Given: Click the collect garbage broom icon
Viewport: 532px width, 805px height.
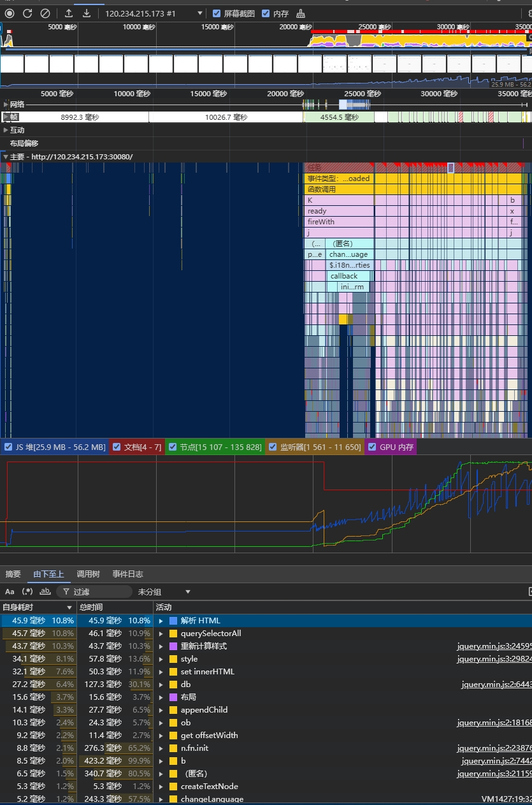Looking at the screenshot, I should tap(301, 13).
